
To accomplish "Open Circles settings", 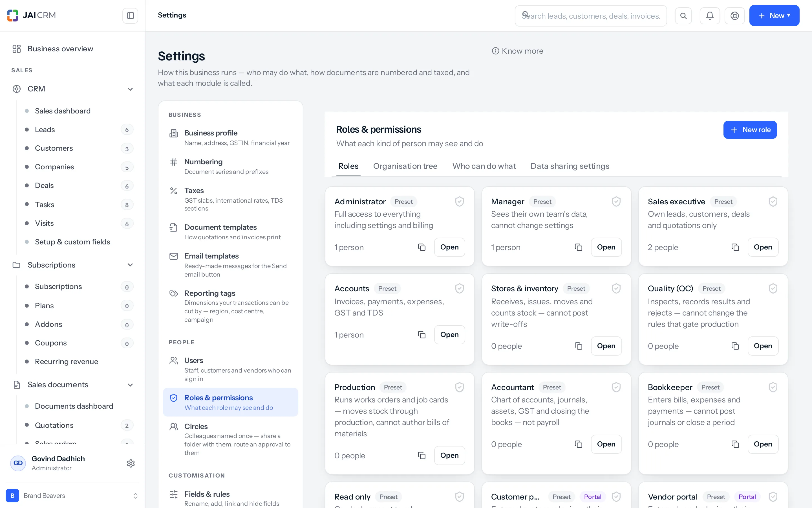I will tap(230, 439).
